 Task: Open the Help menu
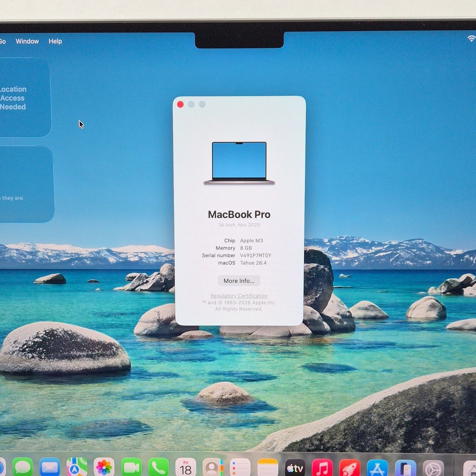(55, 41)
